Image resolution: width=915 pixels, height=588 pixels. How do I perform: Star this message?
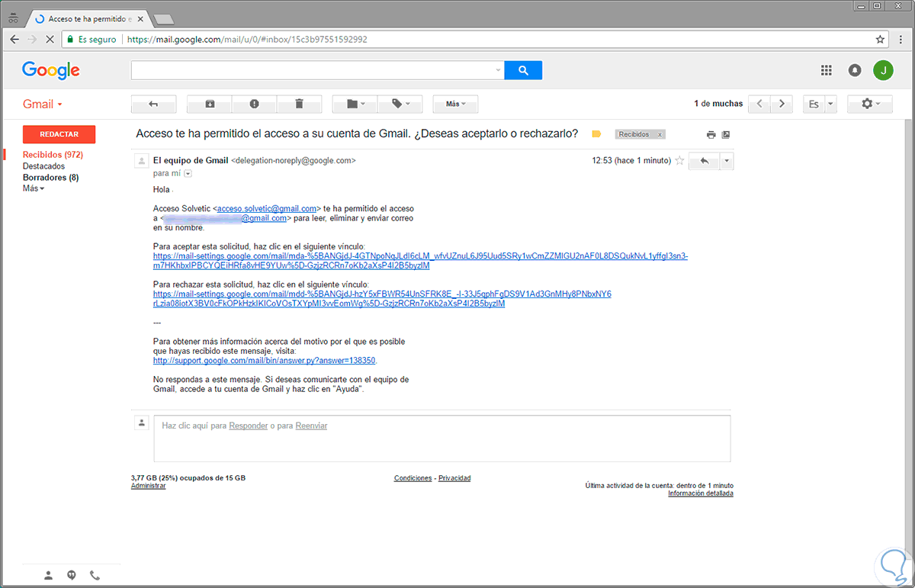pyautogui.click(x=679, y=161)
